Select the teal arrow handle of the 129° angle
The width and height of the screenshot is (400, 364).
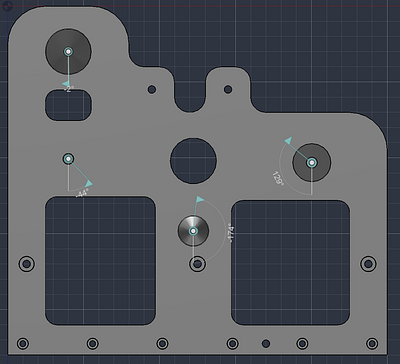pos(289,141)
